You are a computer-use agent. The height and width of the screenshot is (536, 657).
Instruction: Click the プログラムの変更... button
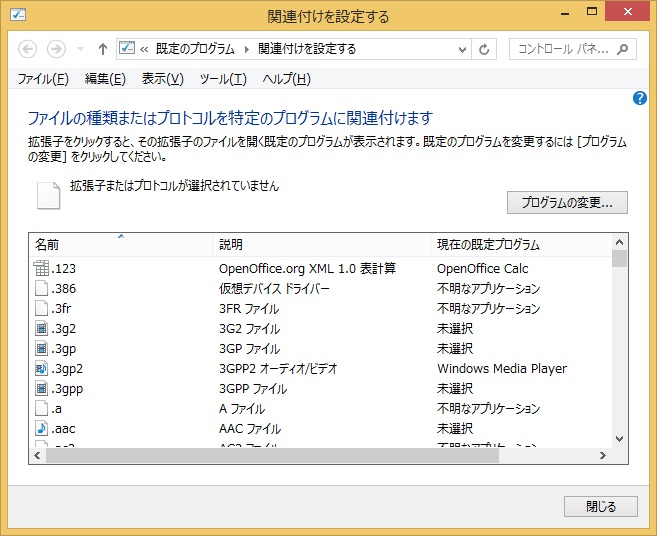(566, 203)
